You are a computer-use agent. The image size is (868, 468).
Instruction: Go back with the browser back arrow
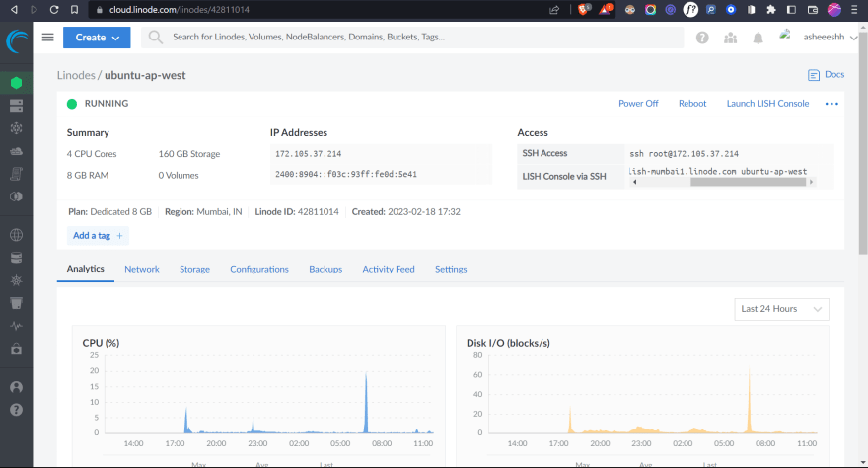click(14, 10)
